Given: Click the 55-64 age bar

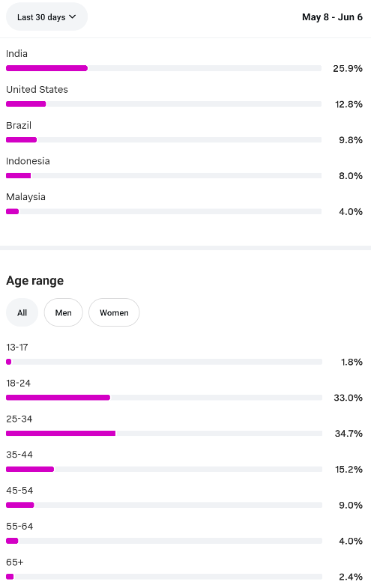Looking at the screenshot, I should (164, 541).
